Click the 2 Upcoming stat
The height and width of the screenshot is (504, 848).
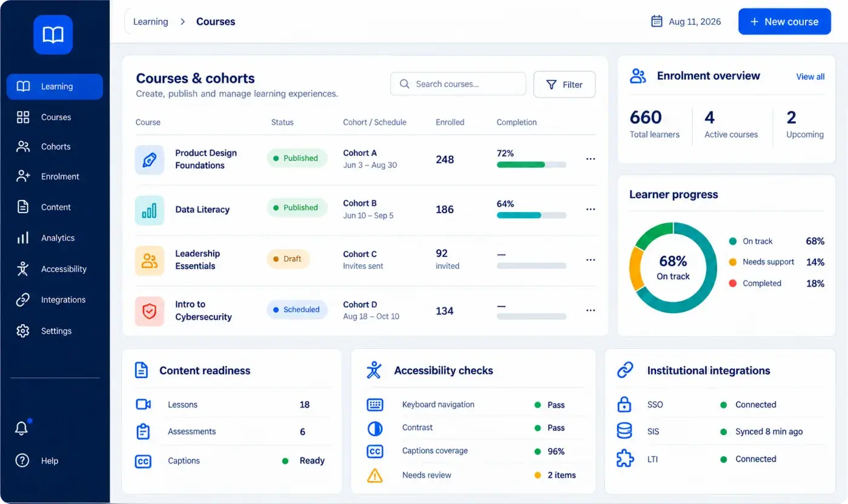pos(805,124)
